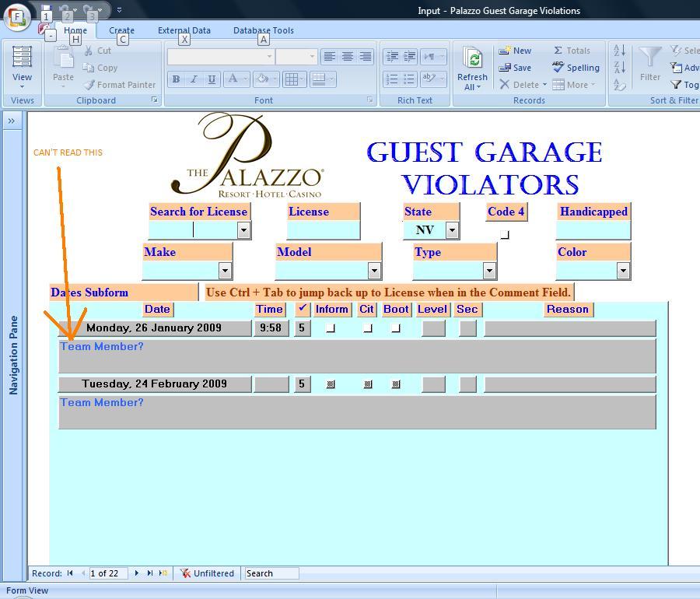Viewport: 700px width, 599px height.
Task: Open the font name dropdown
Action: point(269,57)
